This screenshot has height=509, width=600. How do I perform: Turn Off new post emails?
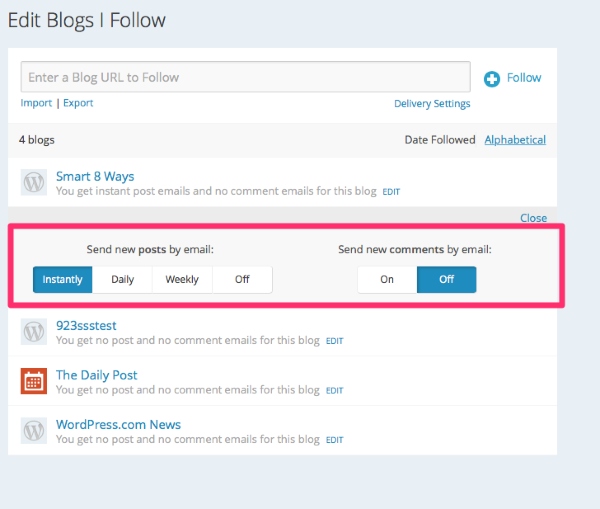point(242,280)
